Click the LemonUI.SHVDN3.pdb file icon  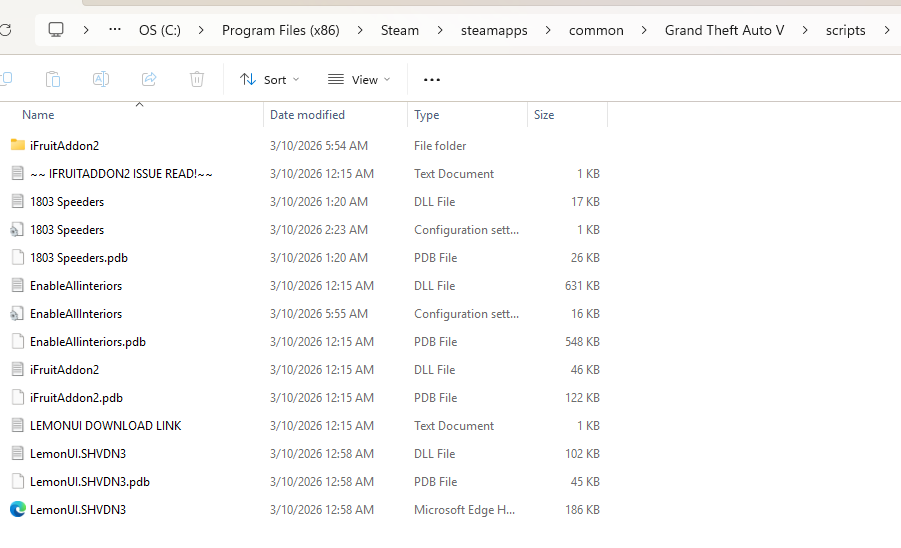click(18, 481)
